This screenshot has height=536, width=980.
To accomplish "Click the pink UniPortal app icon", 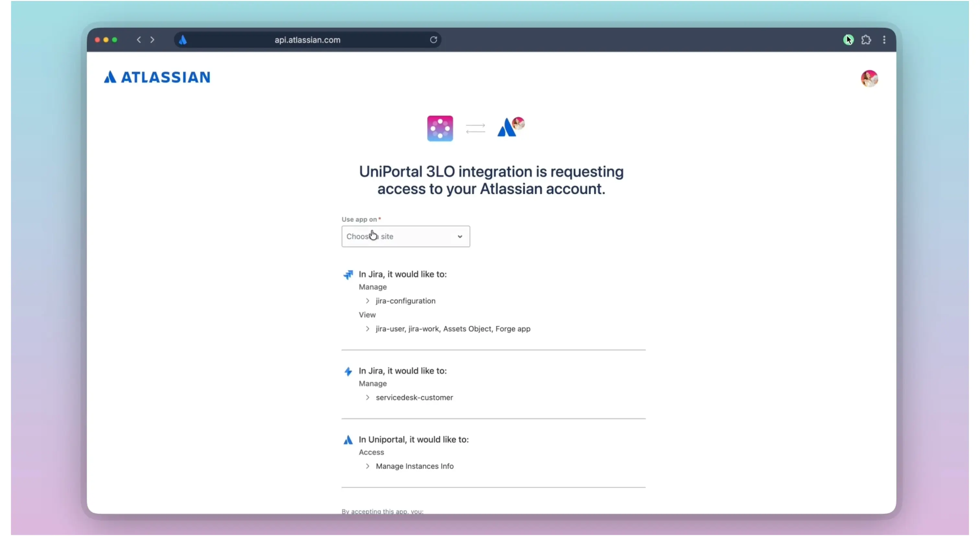I will tap(440, 128).
